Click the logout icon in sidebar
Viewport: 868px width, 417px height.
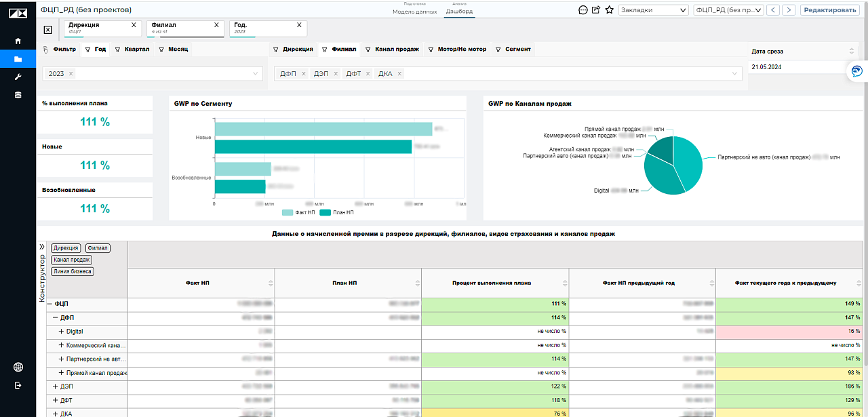[x=18, y=386]
